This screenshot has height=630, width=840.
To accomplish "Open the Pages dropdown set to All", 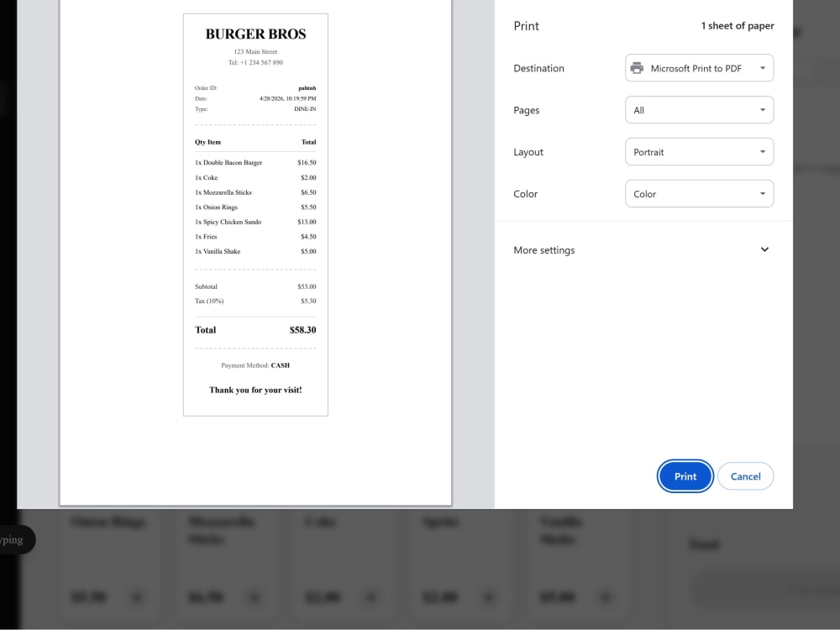I will [699, 110].
